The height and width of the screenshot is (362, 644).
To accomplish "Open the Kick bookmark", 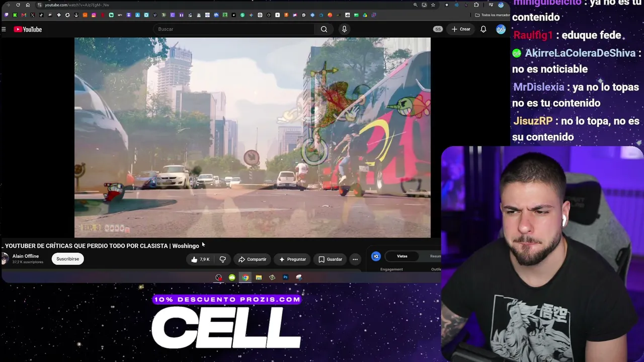I will tap(15, 15).
